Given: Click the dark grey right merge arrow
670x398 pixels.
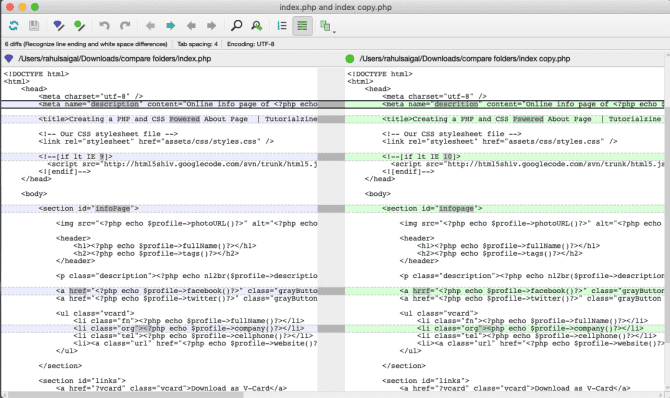Looking at the screenshot, I should 212,26.
